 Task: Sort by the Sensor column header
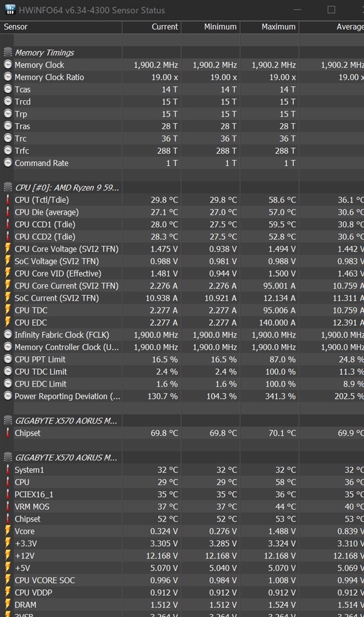(x=61, y=27)
